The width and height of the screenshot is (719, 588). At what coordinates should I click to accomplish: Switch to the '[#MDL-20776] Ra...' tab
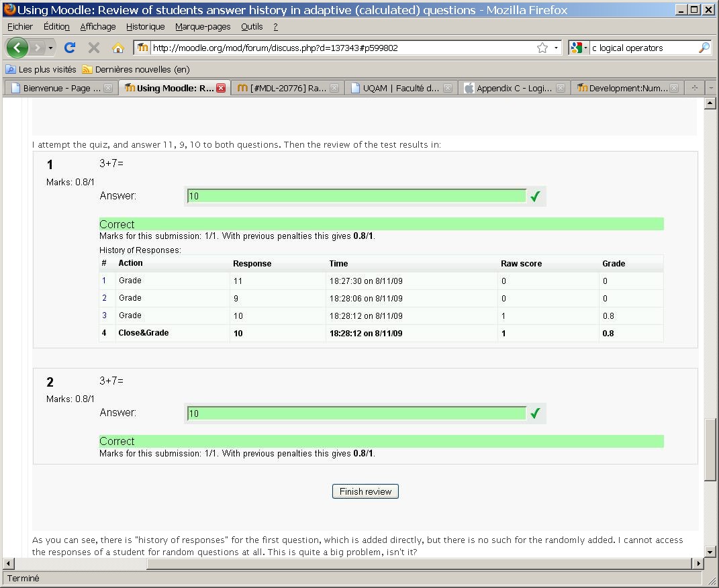[288, 88]
